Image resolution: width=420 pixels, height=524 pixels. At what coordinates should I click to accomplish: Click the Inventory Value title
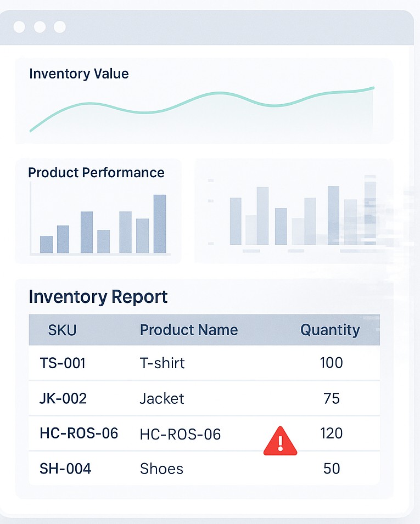[79, 74]
